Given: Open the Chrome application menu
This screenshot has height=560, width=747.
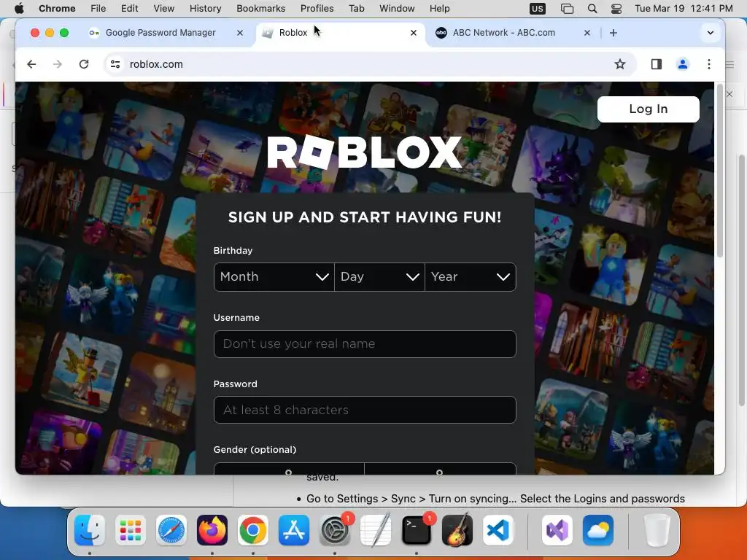Looking at the screenshot, I should [57, 8].
